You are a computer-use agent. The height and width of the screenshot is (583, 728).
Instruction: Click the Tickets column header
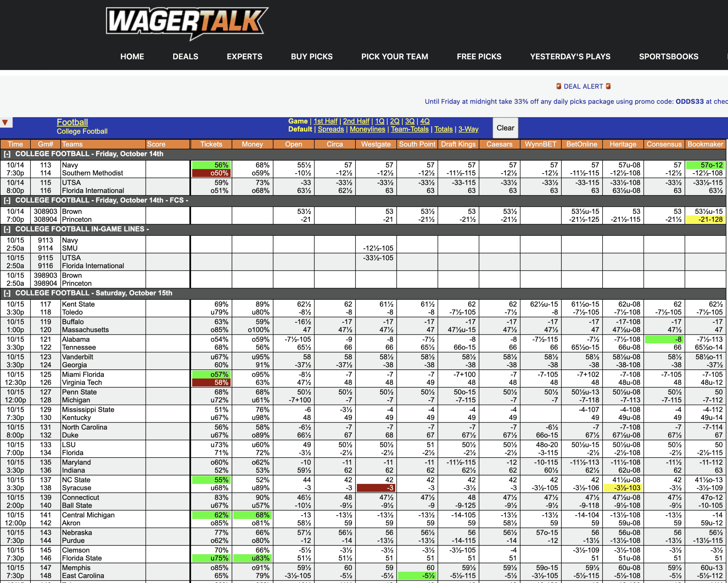(x=211, y=144)
